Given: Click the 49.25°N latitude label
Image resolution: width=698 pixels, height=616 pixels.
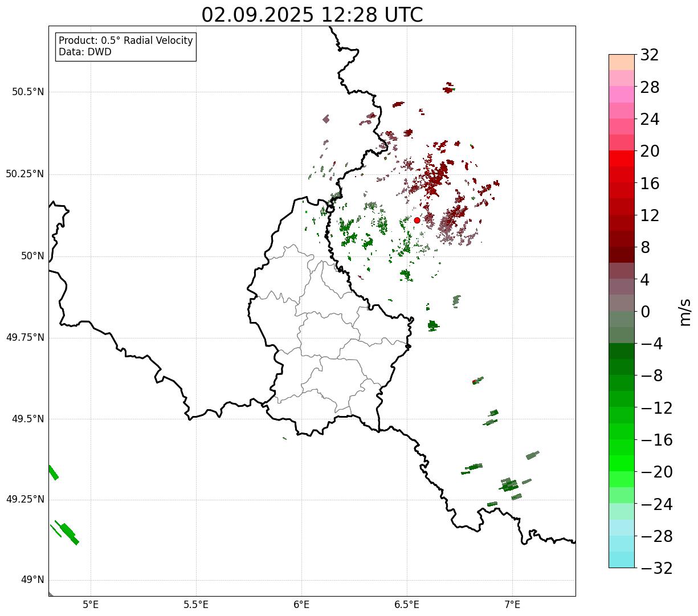Looking at the screenshot, I should pos(25,499).
